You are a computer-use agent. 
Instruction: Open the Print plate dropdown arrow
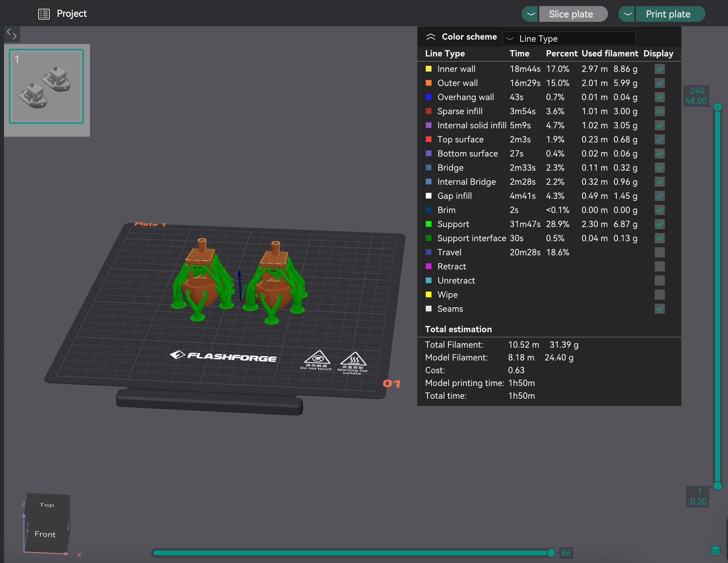[x=627, y=14]
